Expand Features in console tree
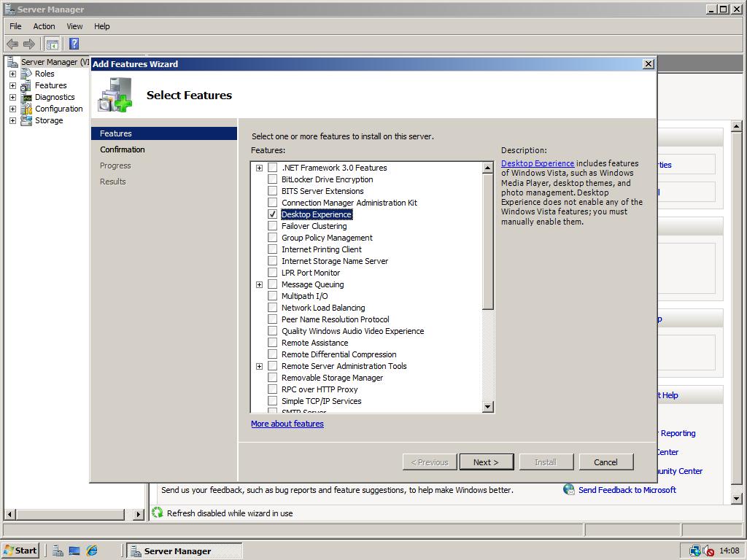The height and width of the screenshot is (560, 747). 13,86
